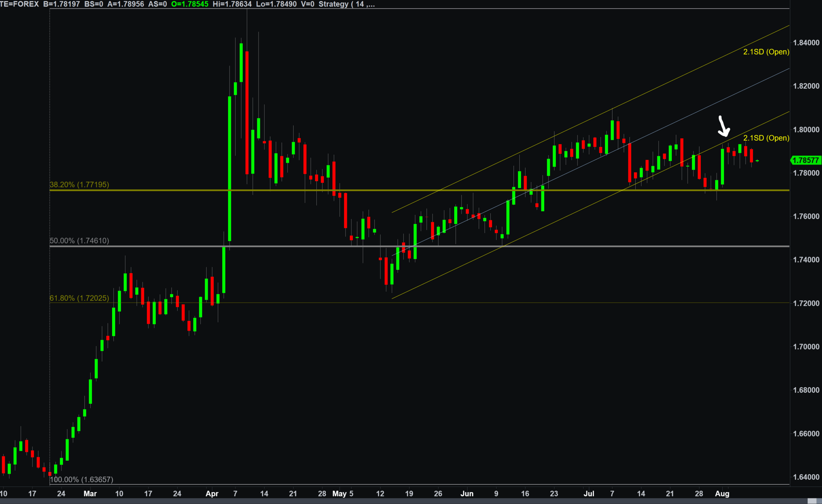Viewport: 822px width, 504px height.
Task: Click the 100.00% (1.63657) Fibonacci label
Action: 82,480
